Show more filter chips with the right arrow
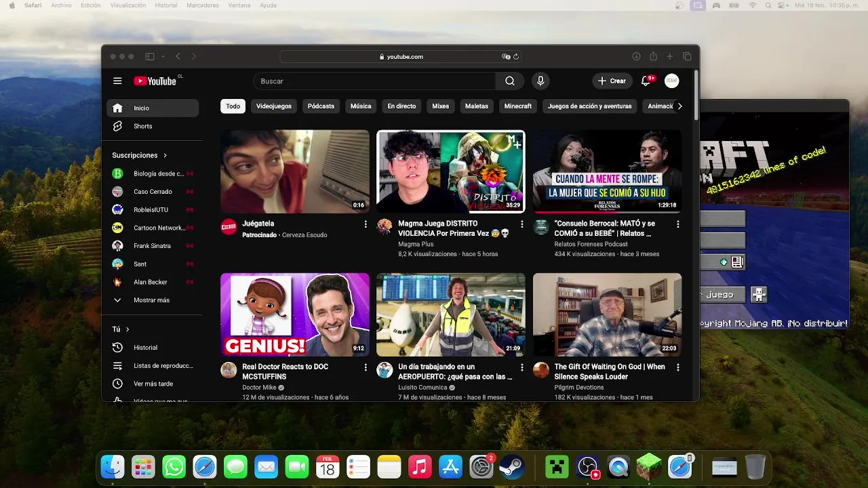868x488 pixels. tap(679, 106)
